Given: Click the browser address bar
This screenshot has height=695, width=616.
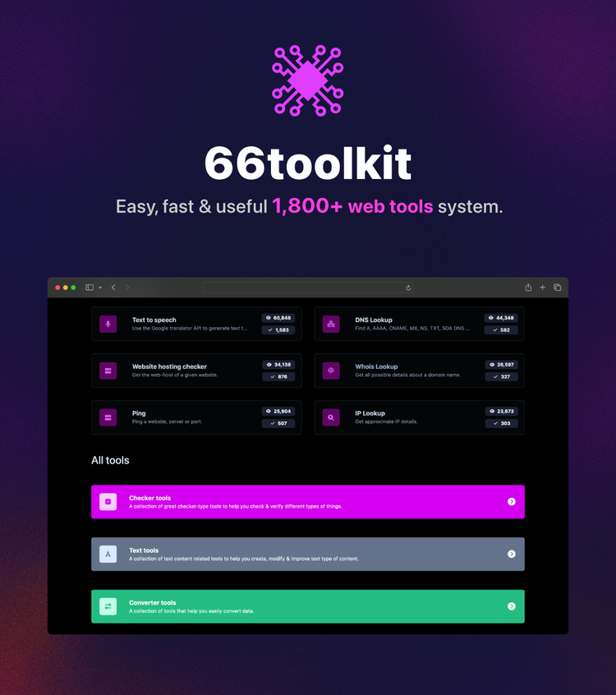Looking at the screenshot, I should point(304,288).
